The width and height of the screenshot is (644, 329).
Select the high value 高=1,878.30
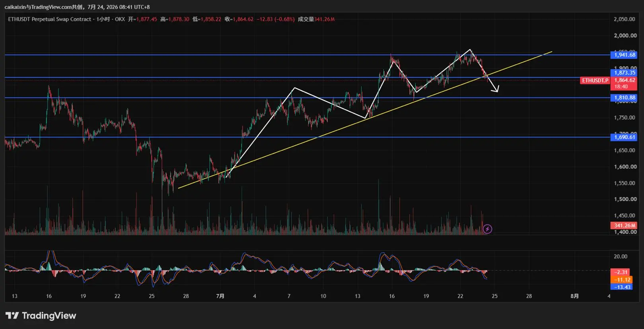(x=175, y=19)
